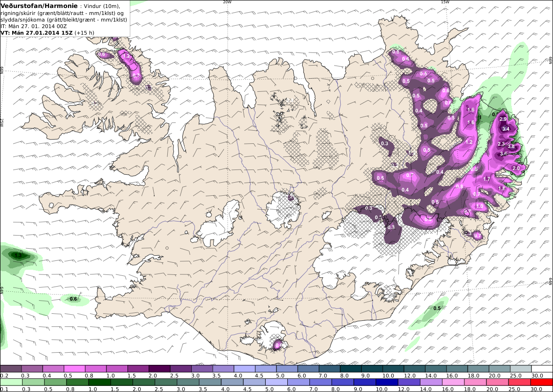This screenshot has width=553, height=392.
Task: Select the 2.3 snowfall value on the map
Action: click(x=501, y=144)
